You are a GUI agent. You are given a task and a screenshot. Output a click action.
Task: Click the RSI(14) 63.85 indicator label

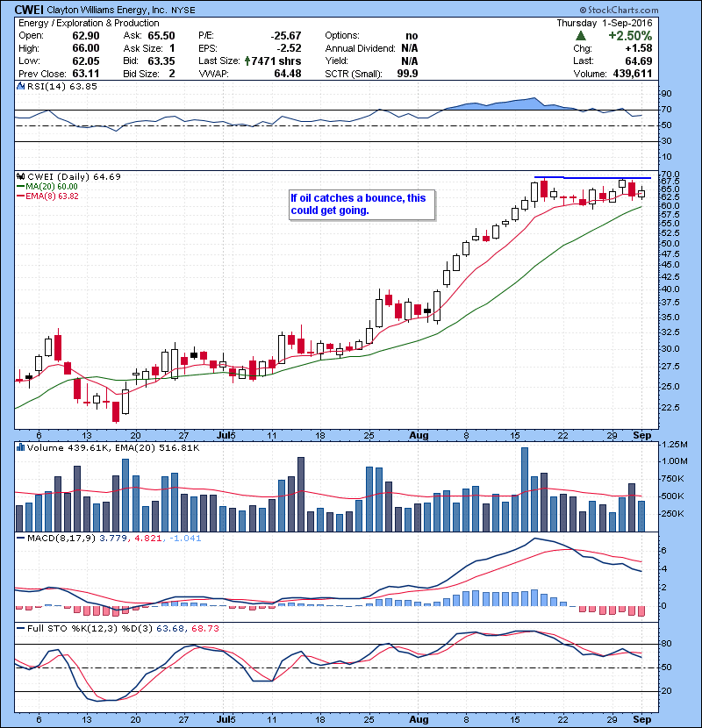(62, 86)
